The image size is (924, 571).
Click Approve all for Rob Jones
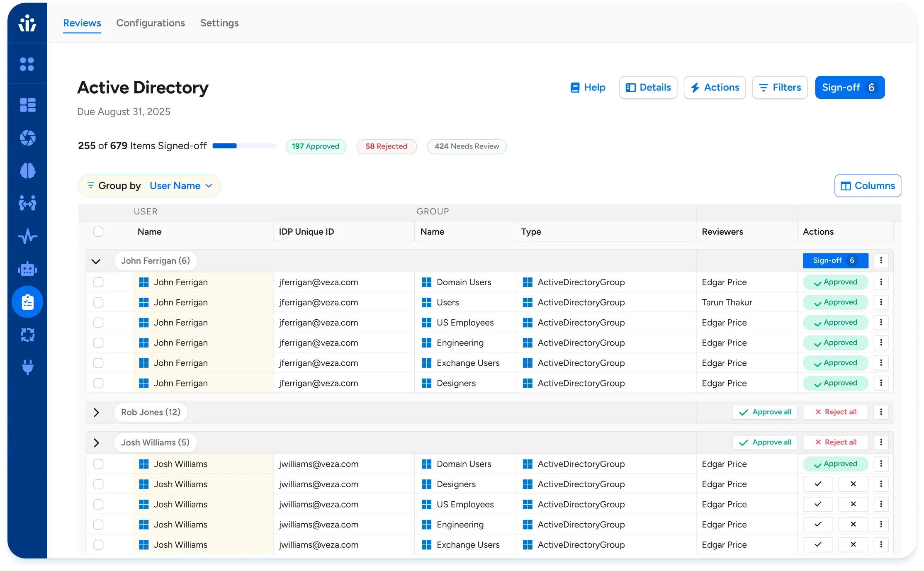pyautogui.click(x=764, y=412)
